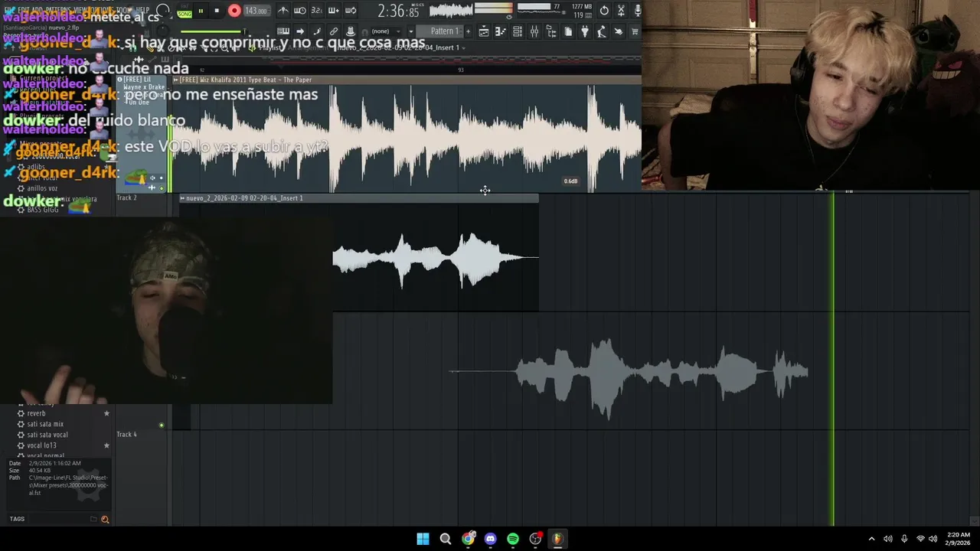
Task: Click the output oscilloscope waveform display
Action: pyautogui.click(x=451, y=10)
